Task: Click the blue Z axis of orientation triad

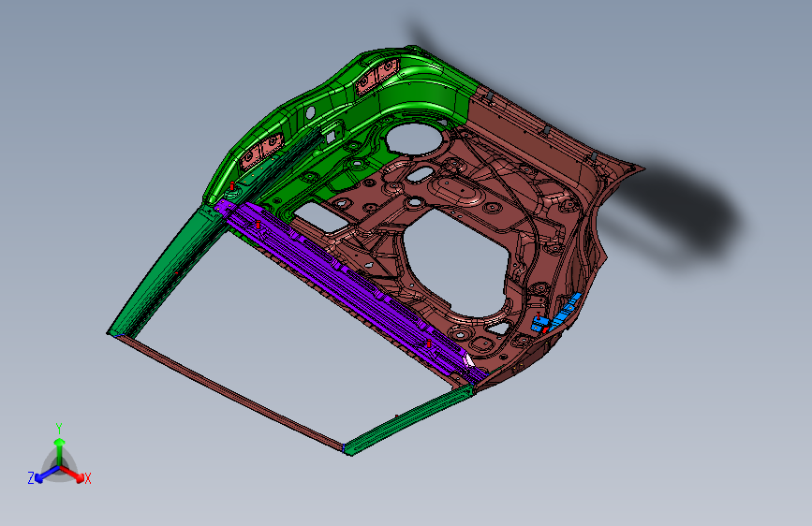Action: [42, 475]
